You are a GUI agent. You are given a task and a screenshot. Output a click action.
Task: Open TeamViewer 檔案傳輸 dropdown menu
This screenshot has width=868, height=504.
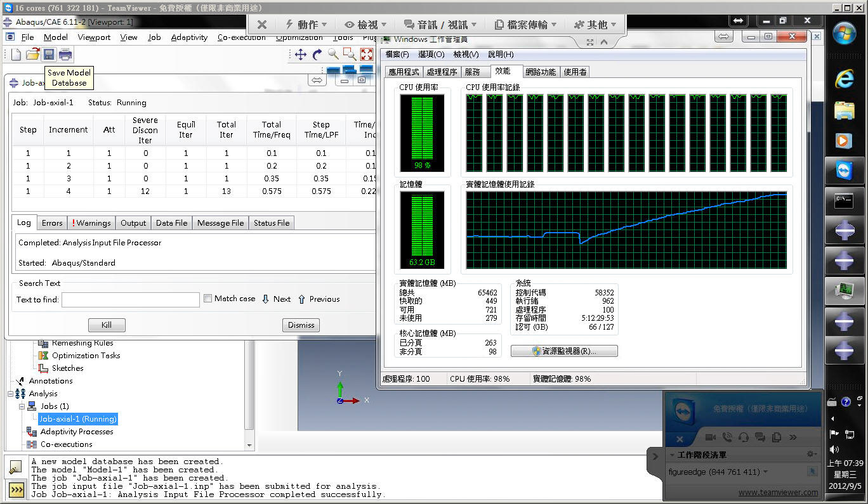click(x=525, y=25)
